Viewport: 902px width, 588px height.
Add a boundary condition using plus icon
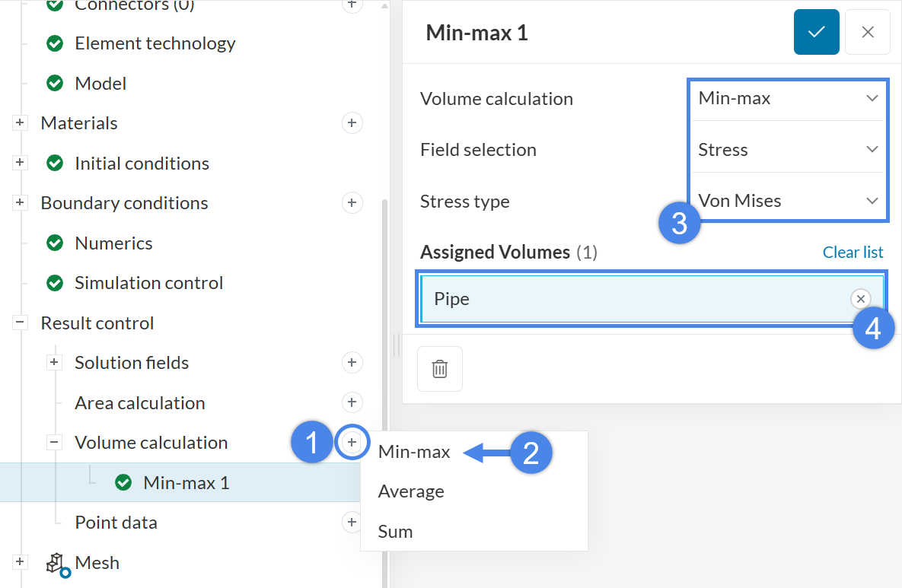coord(352,203)
